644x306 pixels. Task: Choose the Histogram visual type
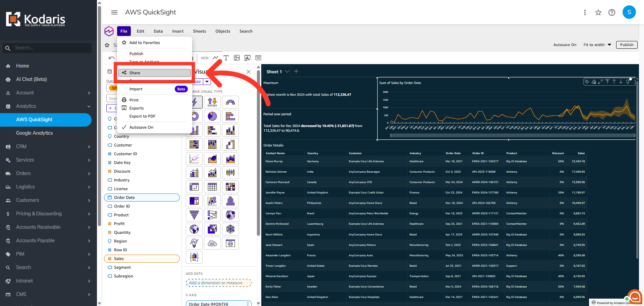(x=230, y=201)
